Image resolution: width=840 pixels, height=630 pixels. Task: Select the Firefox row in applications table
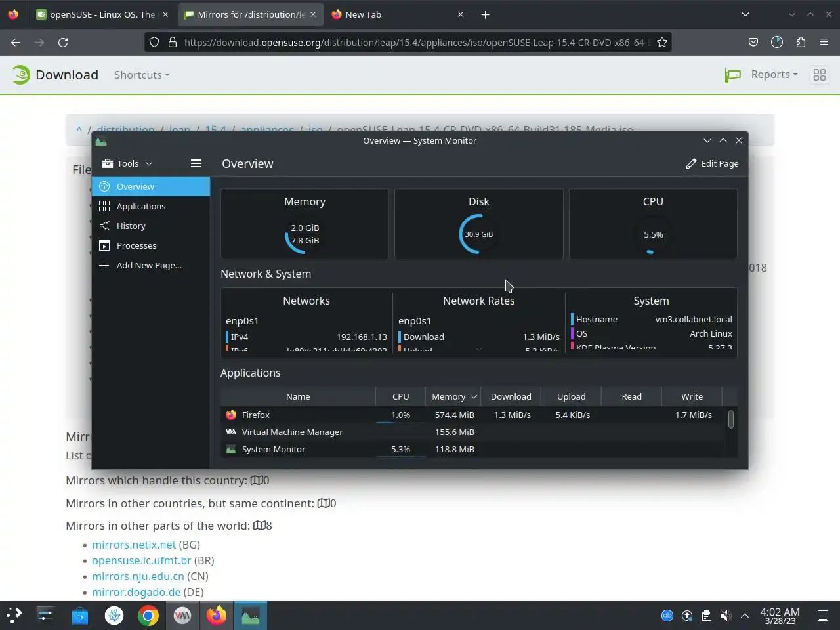(472, 415)
